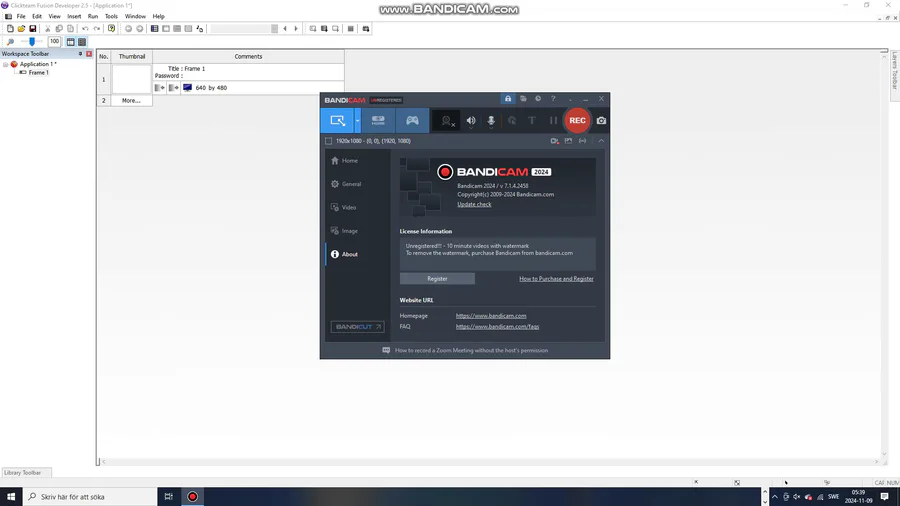
Task: Open the Contents help icon with question mark
Action: pyautogui.click(x=111, y=29)
